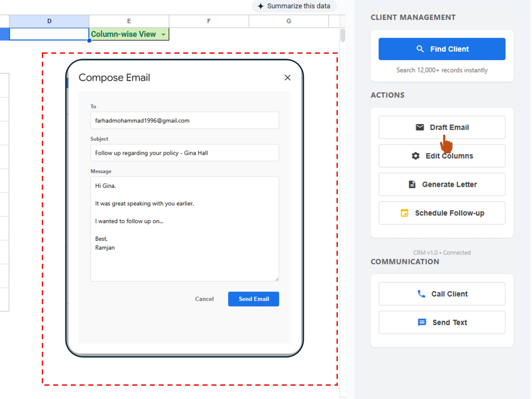Click the Subject input field
532x399 pixels.
[185, 153]
